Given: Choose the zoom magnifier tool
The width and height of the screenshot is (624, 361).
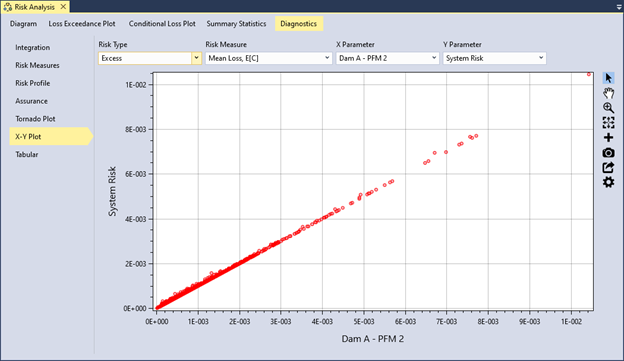Looking at the screenshot, I should (608, 108).
